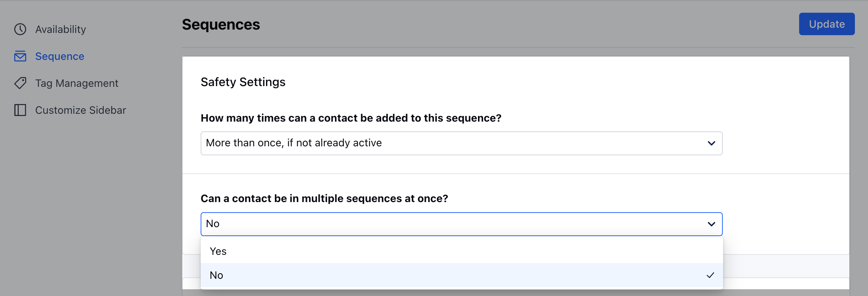The width and height of the screenshot is (868, 296).
Task: Click the Safety Settings heading
Action: click(x=243, y=82)
